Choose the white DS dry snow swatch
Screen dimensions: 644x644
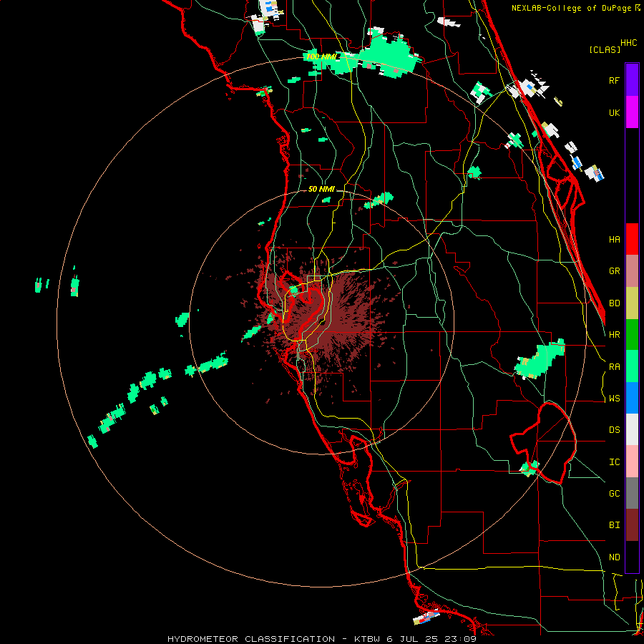coord(632,429)
